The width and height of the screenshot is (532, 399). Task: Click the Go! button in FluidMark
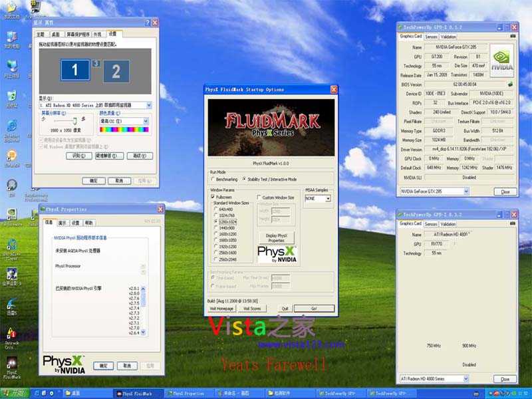pos(314,309)
